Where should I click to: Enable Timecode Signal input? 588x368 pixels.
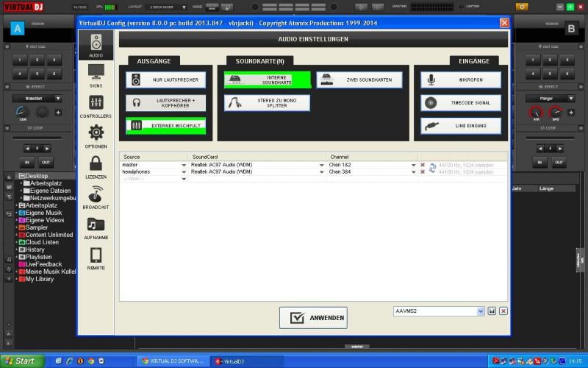click(461, 103)
